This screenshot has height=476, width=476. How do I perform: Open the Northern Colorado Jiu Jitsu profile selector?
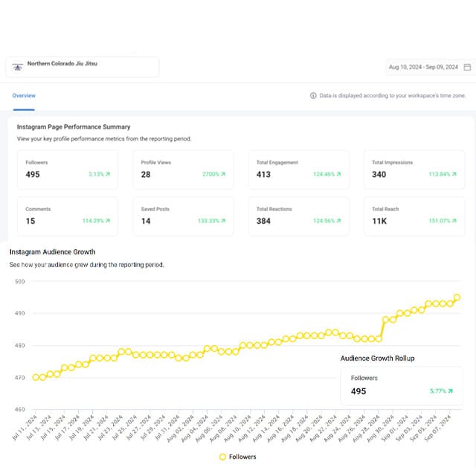point(82,66)
